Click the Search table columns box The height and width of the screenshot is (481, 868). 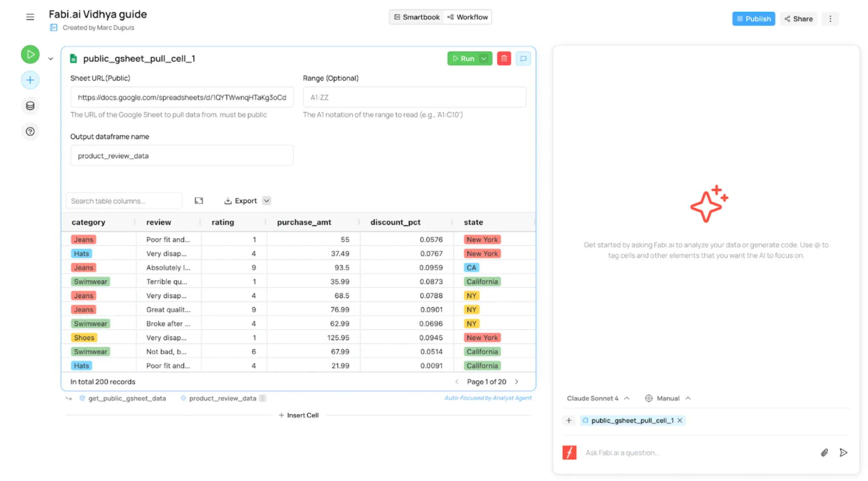click(x=124, y=201)
